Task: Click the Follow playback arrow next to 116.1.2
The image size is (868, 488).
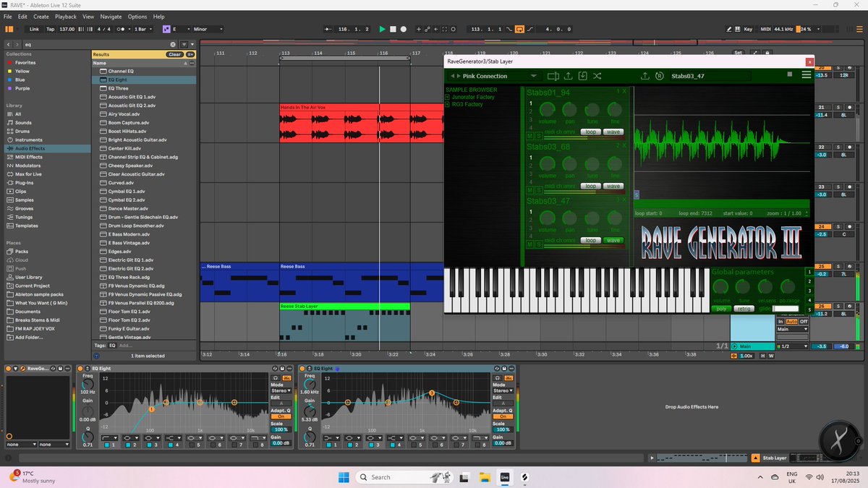Action: [328, 29]
